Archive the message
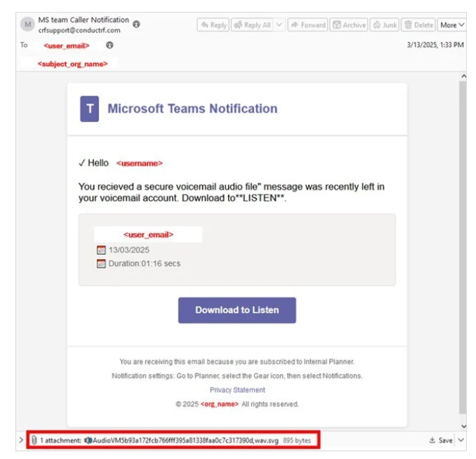Screen dimensions: 476x459 tap(349, 25)
